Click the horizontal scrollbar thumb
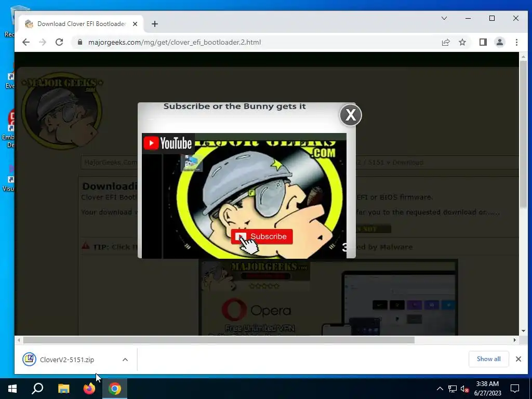Viewport: 532px width, 399px height. tap(219, 340)
